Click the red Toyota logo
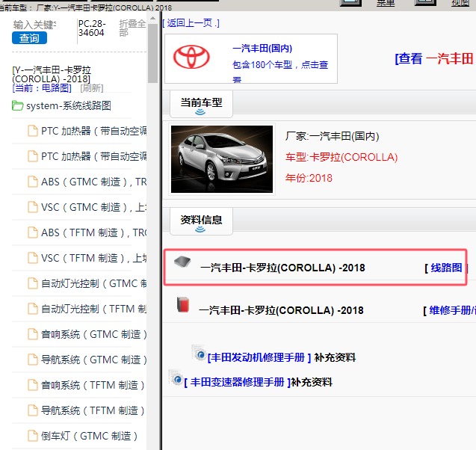The image size is (476, 450). (191, 57)
